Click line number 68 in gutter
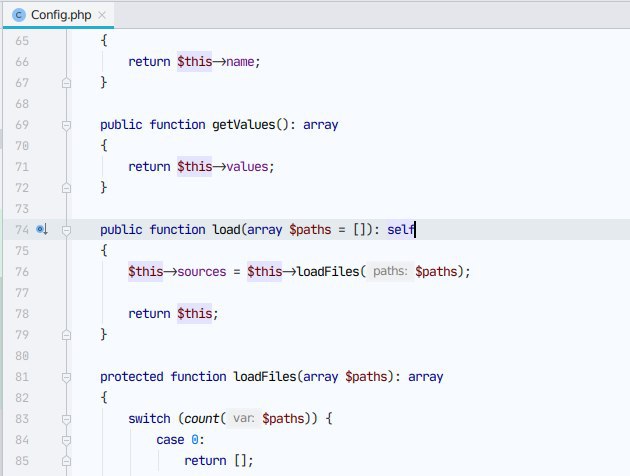This screenshot has width=630, height=476. click(x=22, y=104)
